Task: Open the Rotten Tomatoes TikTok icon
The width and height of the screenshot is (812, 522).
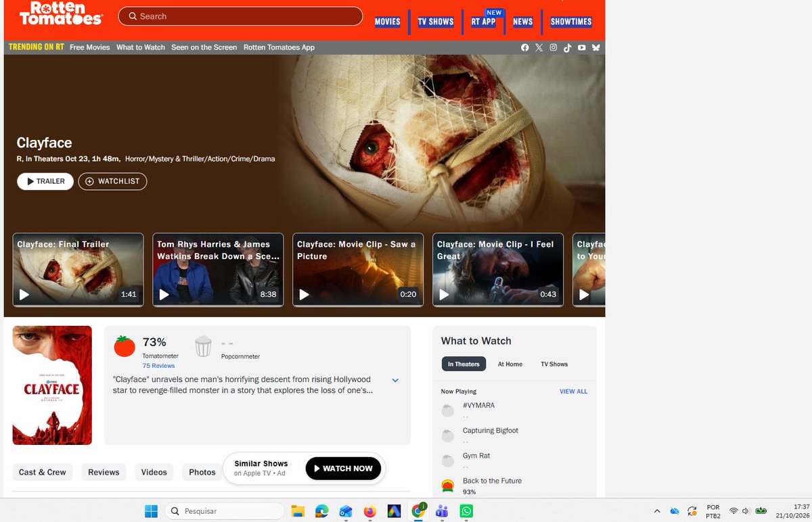Action: [x=568, y=47]
